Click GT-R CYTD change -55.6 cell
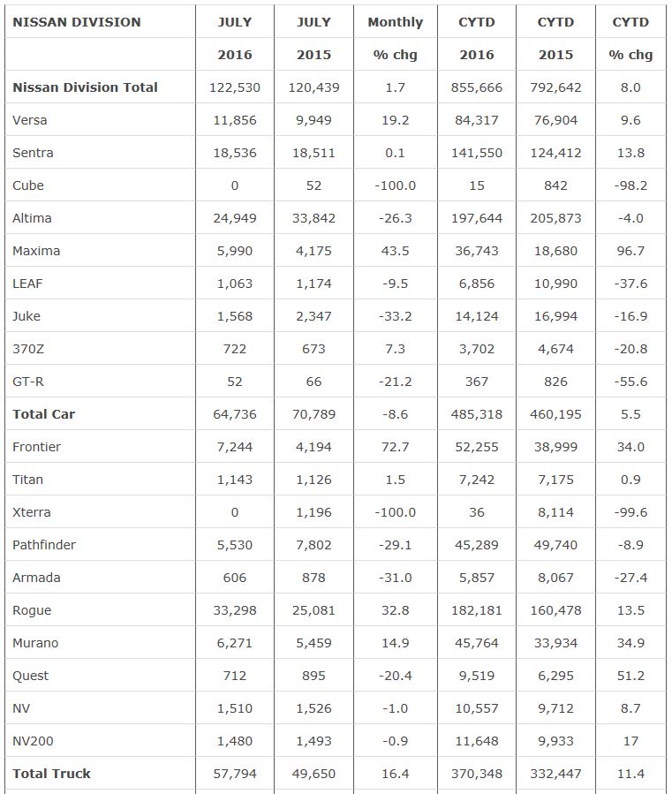672x794 pixels. pyautogui.click(x=630, y=382)
